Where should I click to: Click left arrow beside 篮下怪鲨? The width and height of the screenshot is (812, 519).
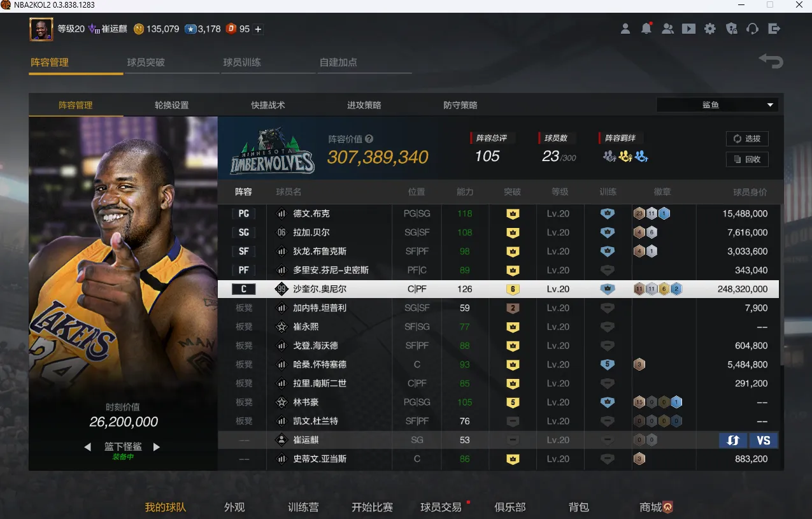88,447
